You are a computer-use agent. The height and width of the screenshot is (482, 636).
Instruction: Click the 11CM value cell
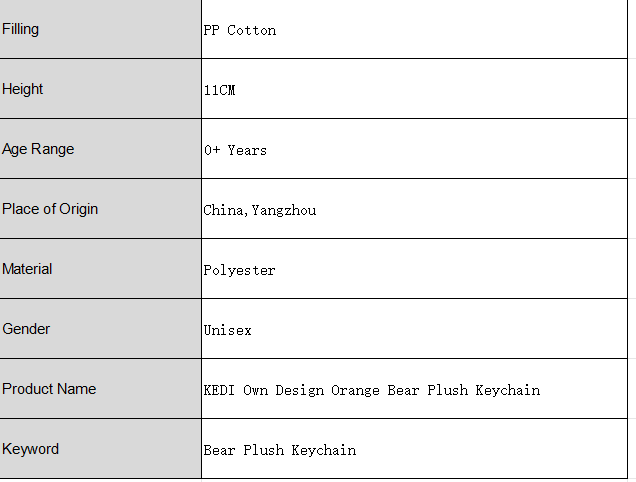415,89
